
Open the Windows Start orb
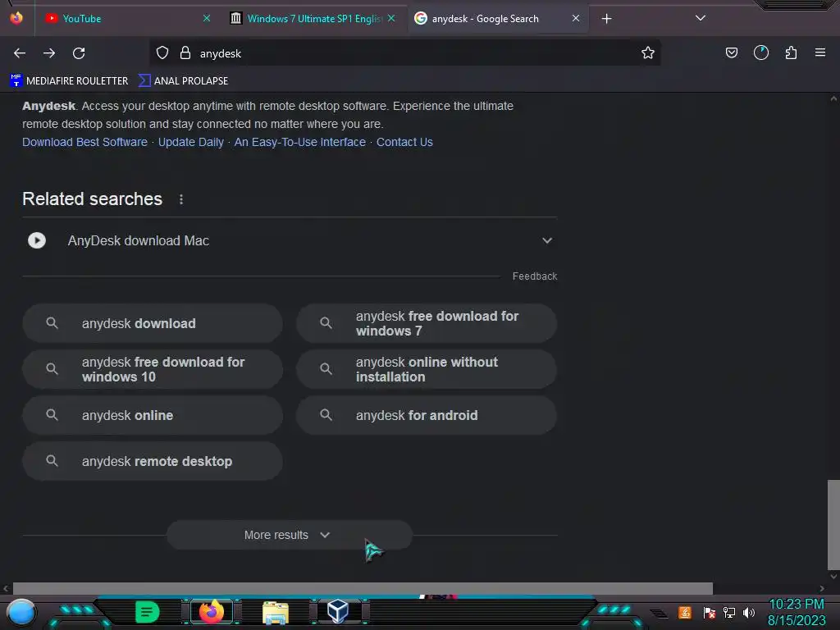click(21, 613)
